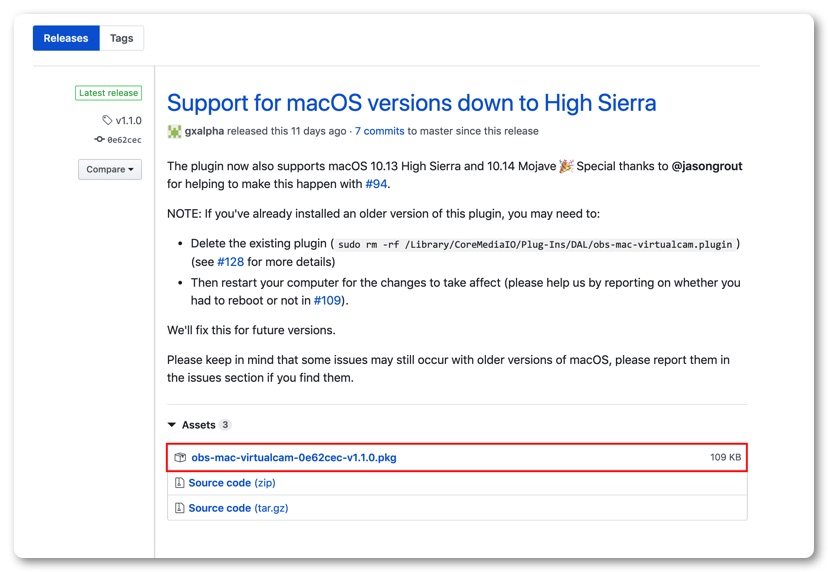Select the Releases tab
Image resolution: width=828 pixels, height=572 pixels.
[66, 38]
